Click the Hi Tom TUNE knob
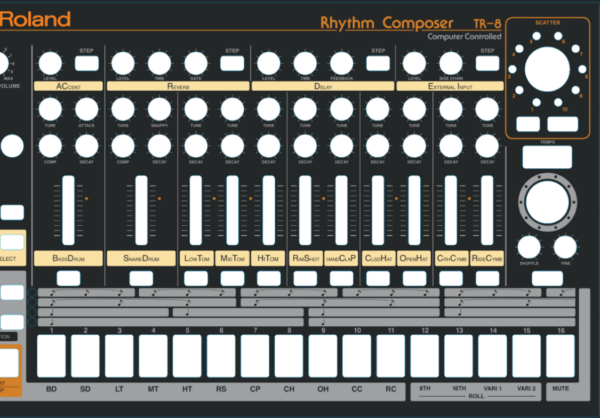Screen dimensions: 600x418 (269, 109)
